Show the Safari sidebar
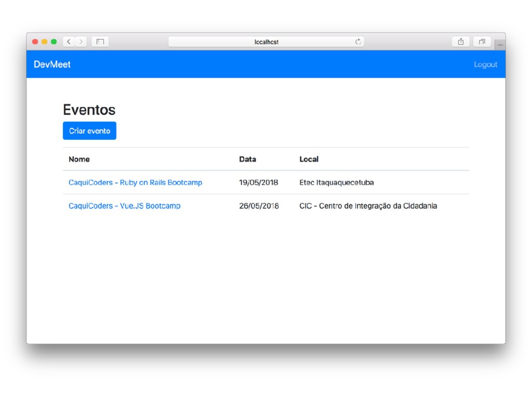The image size is (532, 399). click(100, 42)
